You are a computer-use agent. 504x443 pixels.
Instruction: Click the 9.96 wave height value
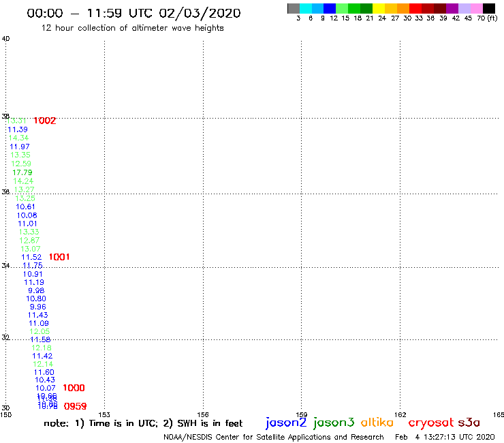(38, 307)
